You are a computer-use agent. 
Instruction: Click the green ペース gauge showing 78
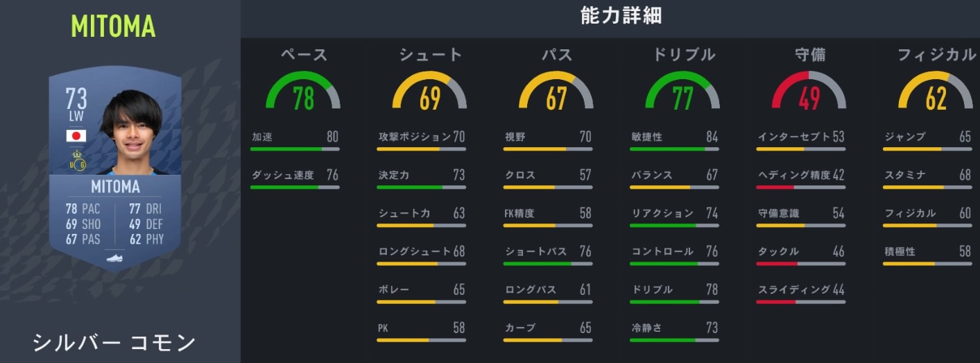[x=303, y=94]
